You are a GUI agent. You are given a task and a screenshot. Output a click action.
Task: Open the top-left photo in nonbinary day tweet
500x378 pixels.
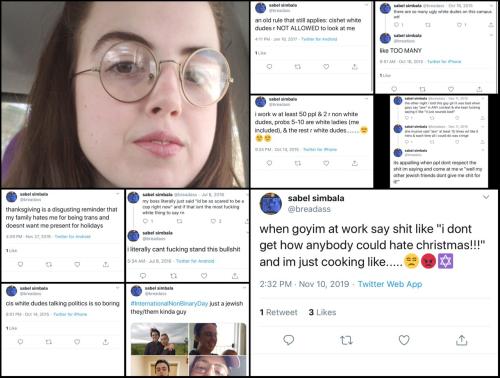click(159, 339)
